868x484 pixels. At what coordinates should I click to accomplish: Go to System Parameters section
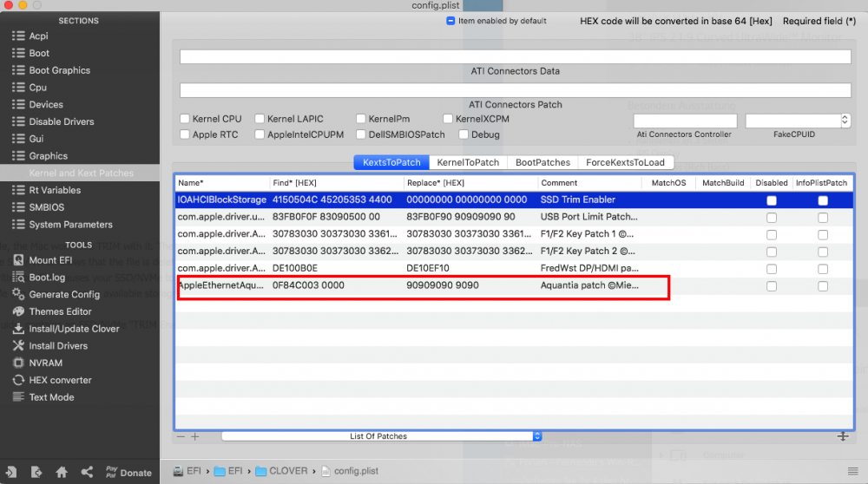tap(70, 225)
